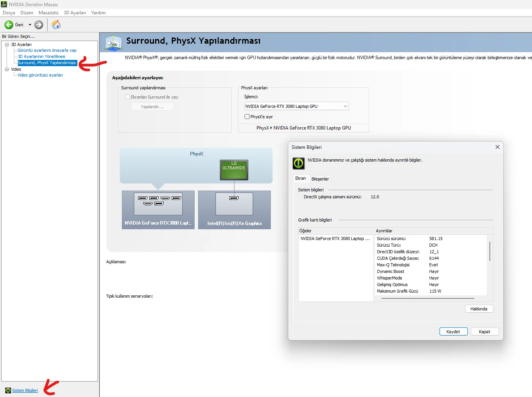This screenshot has height=397, width=532.
Task: Switch to the Ekran tab
Action: click(301, 178)
